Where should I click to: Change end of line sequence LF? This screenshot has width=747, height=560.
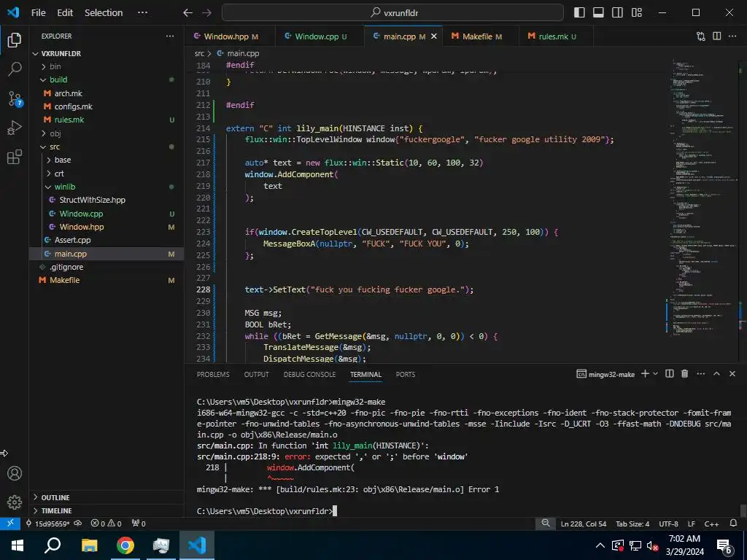pyautogui.click(x=692, y=524)
